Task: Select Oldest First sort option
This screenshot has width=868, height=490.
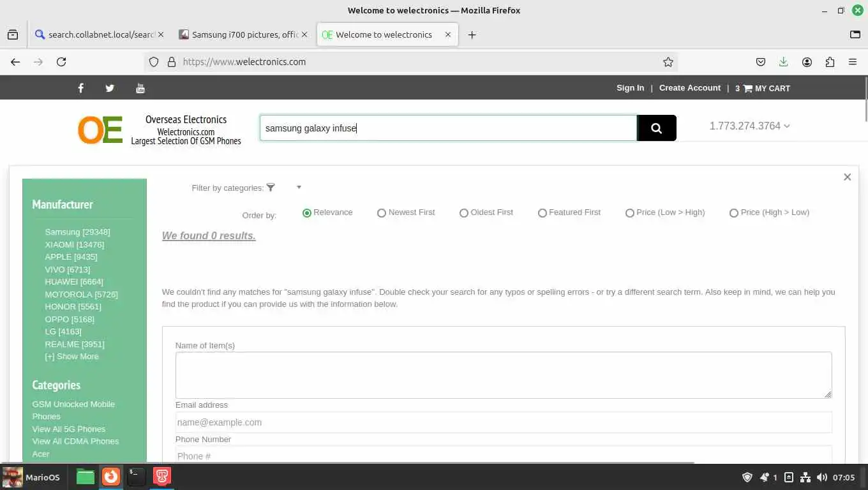Action: click(x=464, y=213)
